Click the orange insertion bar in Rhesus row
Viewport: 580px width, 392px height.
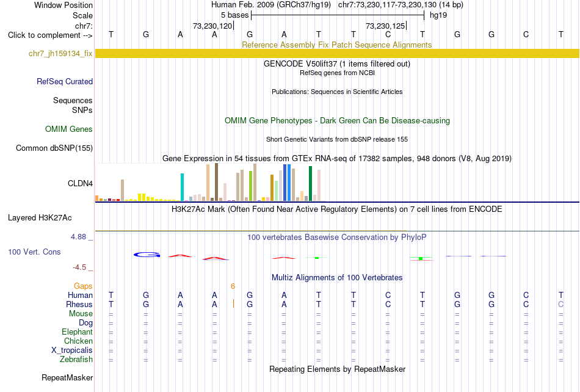click(x=233, y=304)
